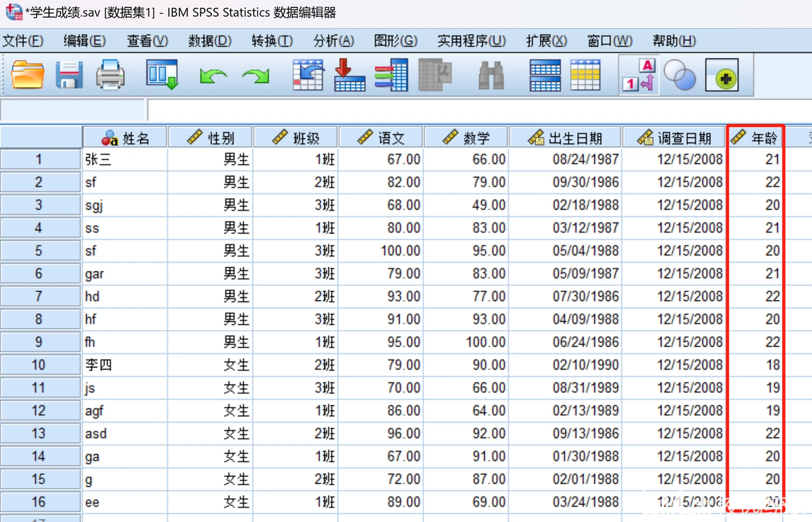Go to variable icon with red arrow

[349, 76]
